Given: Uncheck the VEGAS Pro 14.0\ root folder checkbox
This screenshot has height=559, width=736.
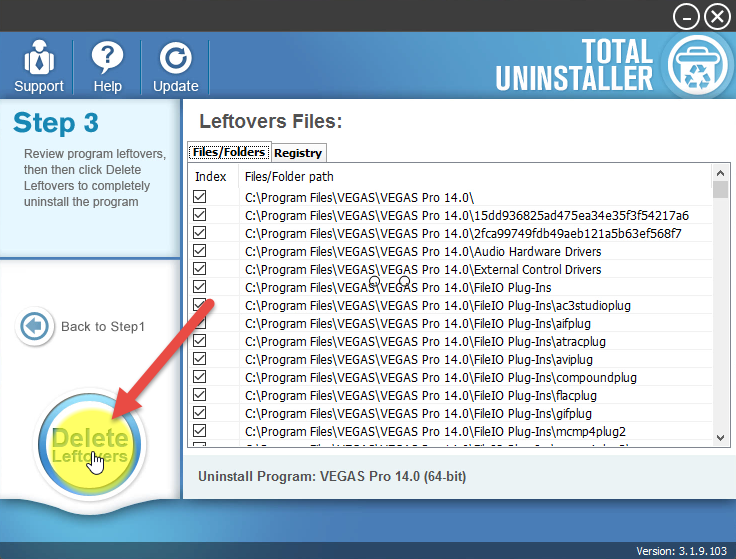Looking at the screenshot, I should 199,197.
